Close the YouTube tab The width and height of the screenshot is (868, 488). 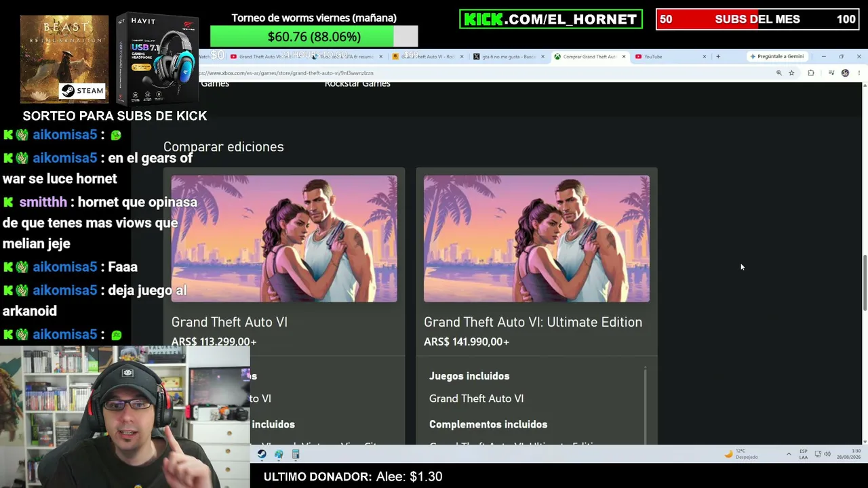click(704, 56)
